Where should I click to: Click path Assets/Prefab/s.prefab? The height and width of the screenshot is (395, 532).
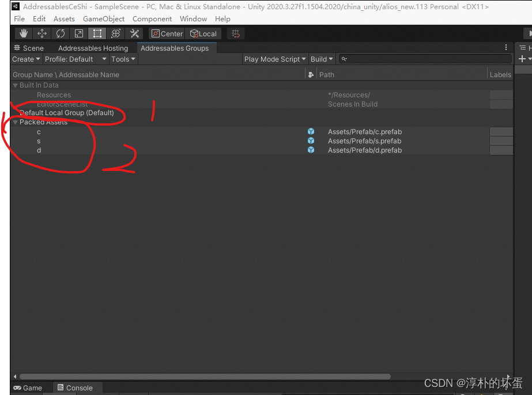(364, 140)
